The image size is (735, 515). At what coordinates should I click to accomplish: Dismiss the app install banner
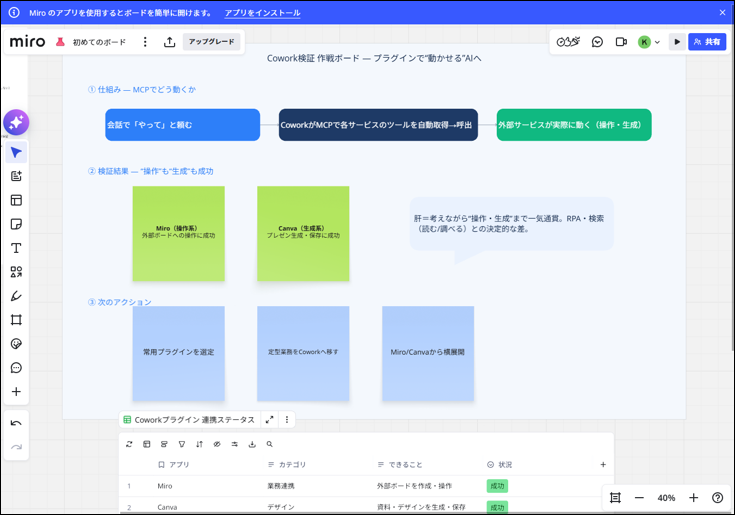722,13
